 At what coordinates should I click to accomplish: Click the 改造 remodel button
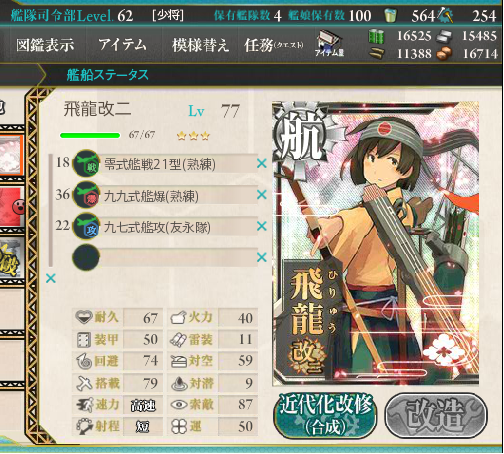tap(436, 415)
